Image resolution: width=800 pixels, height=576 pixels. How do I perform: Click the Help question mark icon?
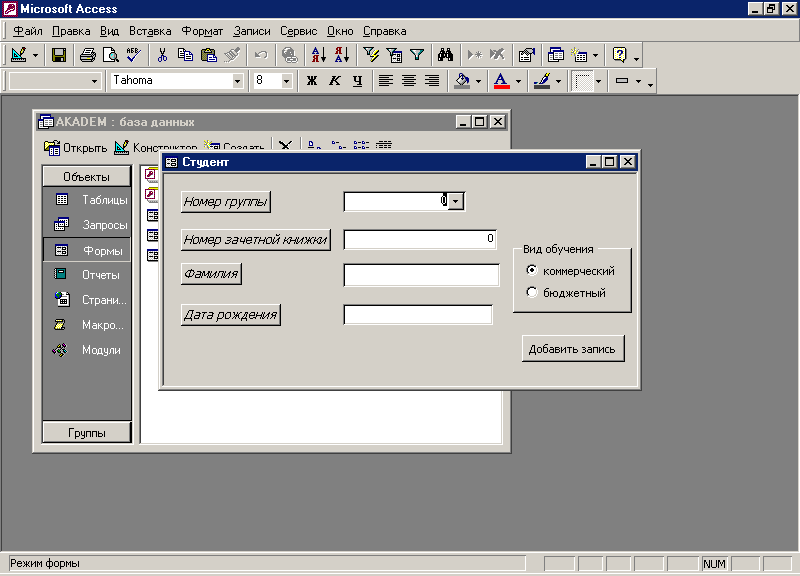click(619, 55)
